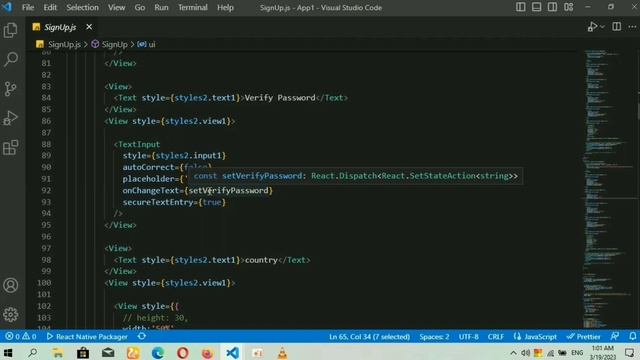Click the Run file play icon
The height and width of the screenshot is (360, 640).
pos(592,27)
